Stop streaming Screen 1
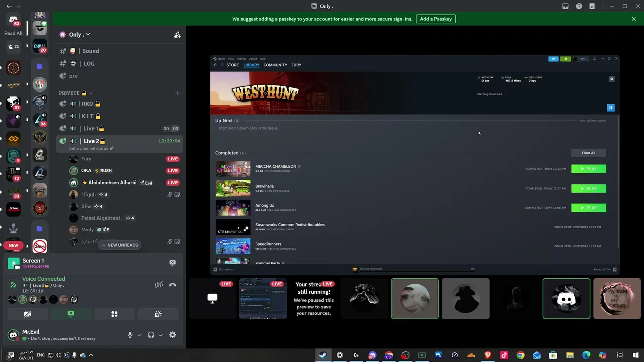 (172, 263)
